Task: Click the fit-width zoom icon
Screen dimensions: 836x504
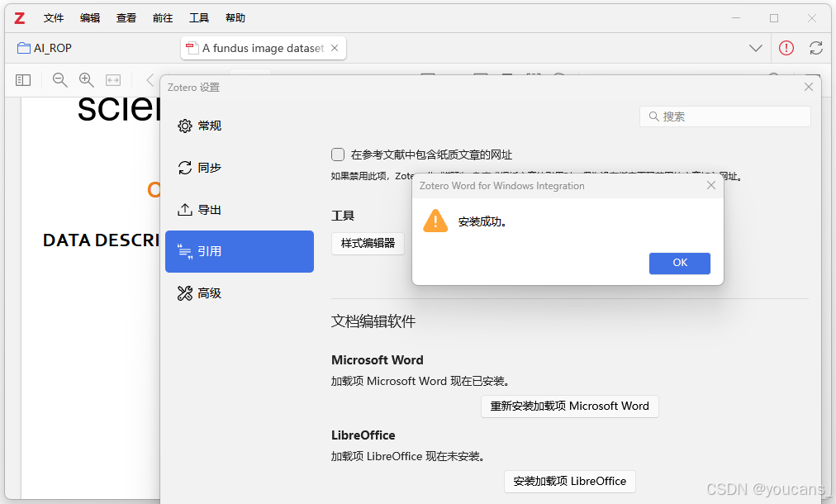Action: pos(113,80)
